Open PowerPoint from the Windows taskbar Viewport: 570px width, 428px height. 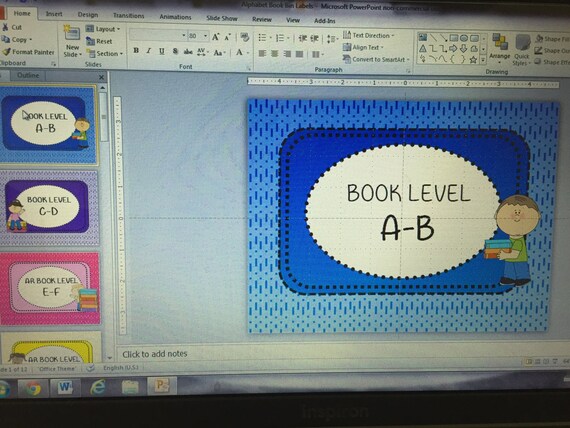[x=161, y=386]
